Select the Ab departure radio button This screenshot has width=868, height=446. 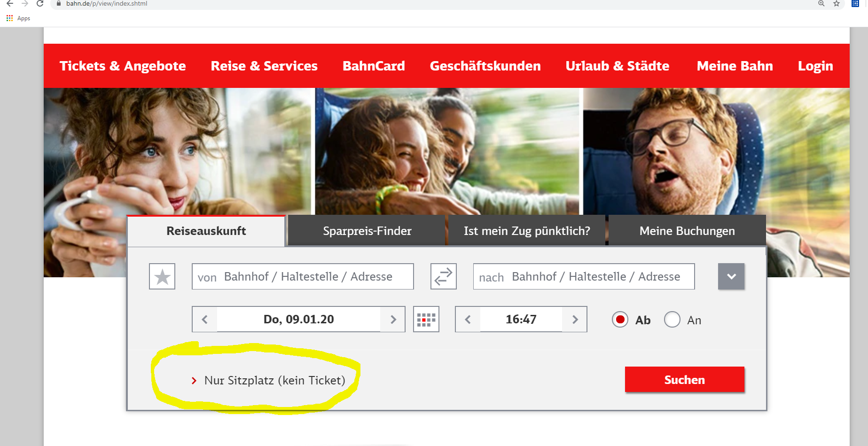click(620, 320)
